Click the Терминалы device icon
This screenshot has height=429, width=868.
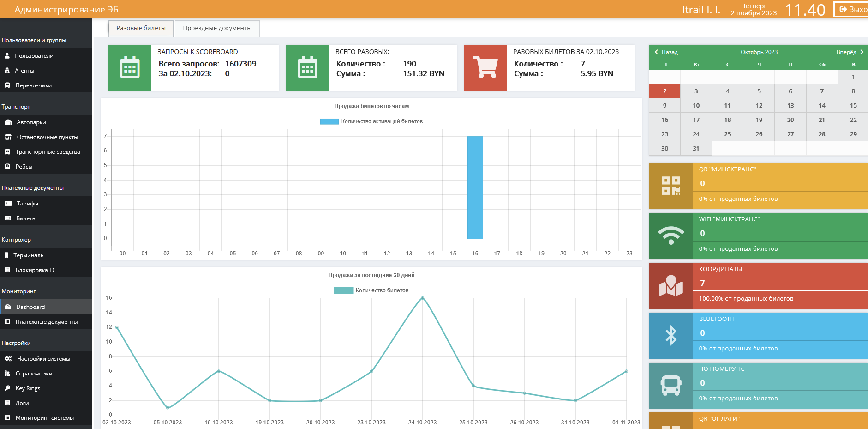coord(6,255)
